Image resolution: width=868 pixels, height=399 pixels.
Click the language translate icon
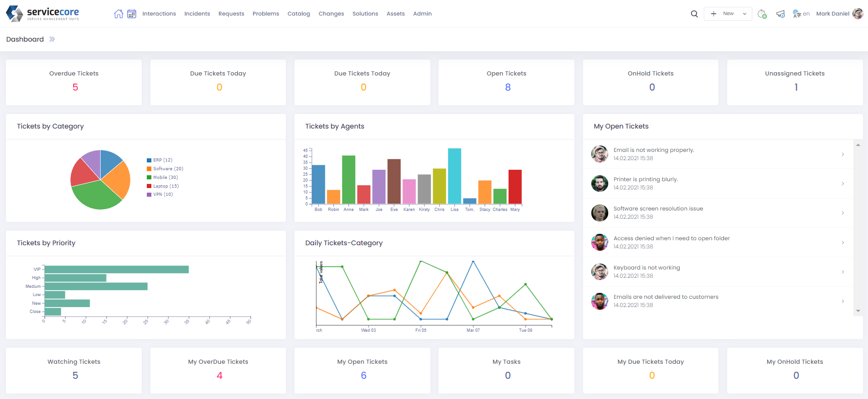(x=797, y=14)
